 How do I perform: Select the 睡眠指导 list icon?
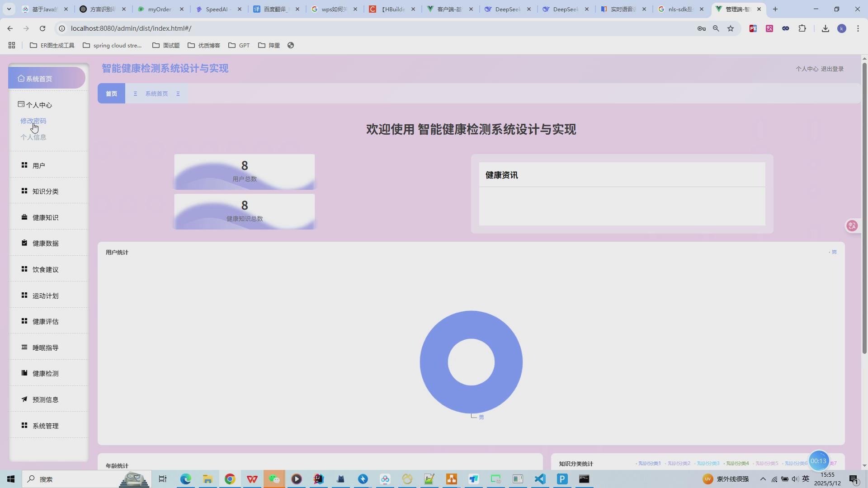[24, 347]
